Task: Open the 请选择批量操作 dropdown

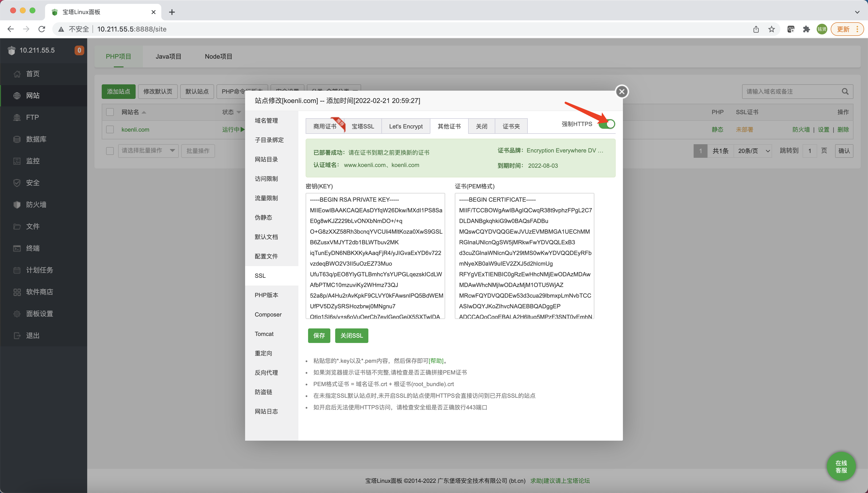Action: tap(148, 151)
